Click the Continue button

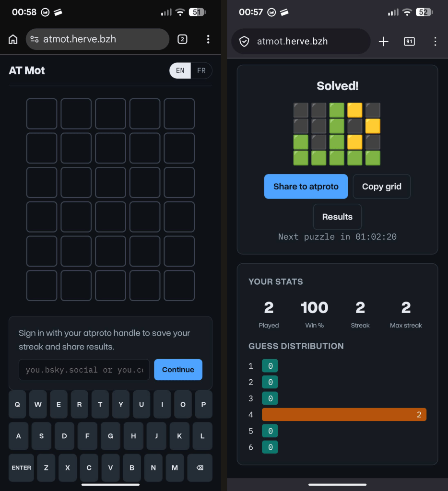178,370
